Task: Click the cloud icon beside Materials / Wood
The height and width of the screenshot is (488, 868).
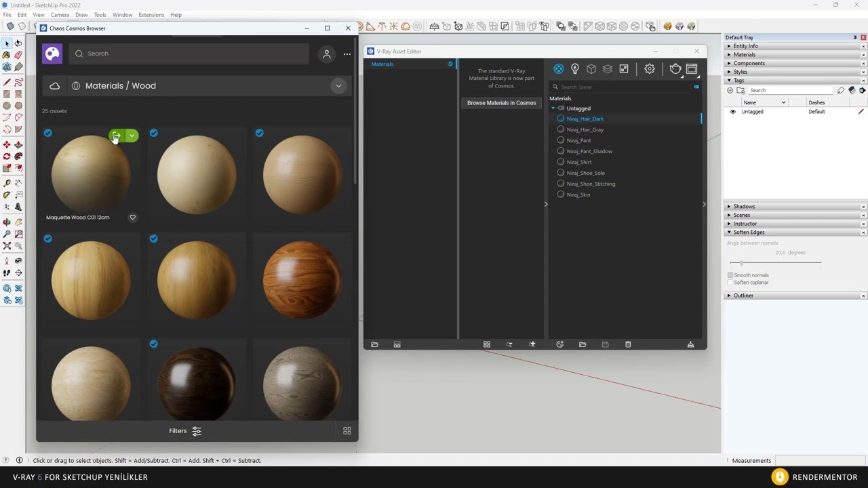Action: point(55,86)
